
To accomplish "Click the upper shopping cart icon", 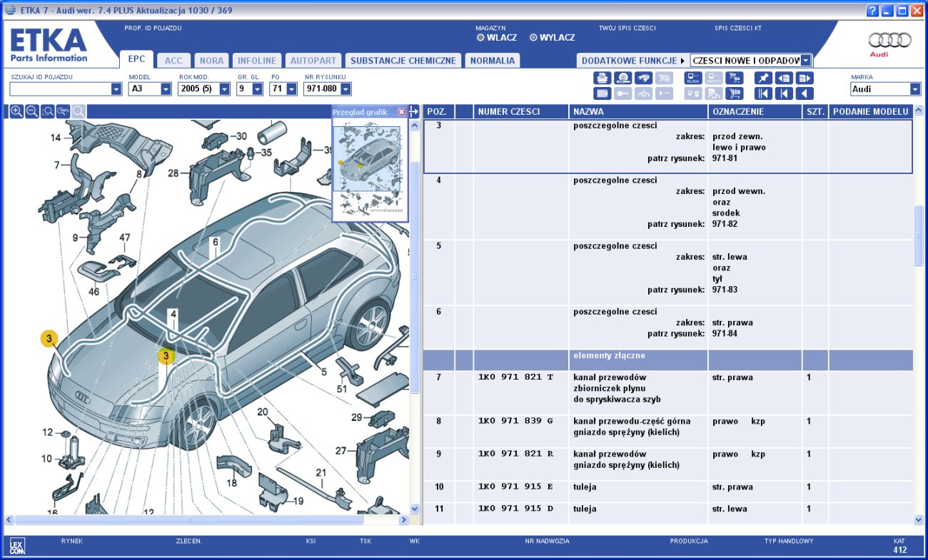I will (x=735, y=78).
